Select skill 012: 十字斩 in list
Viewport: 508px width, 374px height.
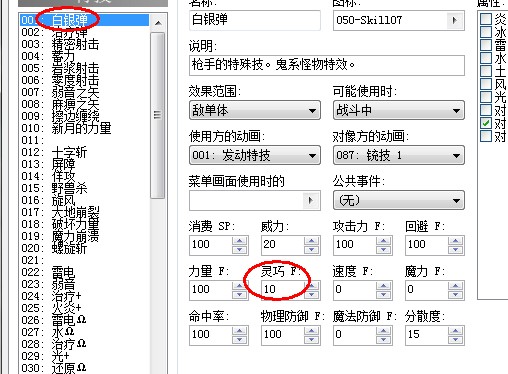pos(84,152)
